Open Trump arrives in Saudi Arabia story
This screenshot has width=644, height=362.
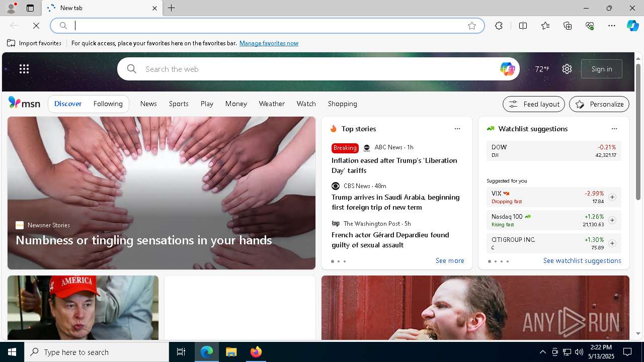pos(395,202)
